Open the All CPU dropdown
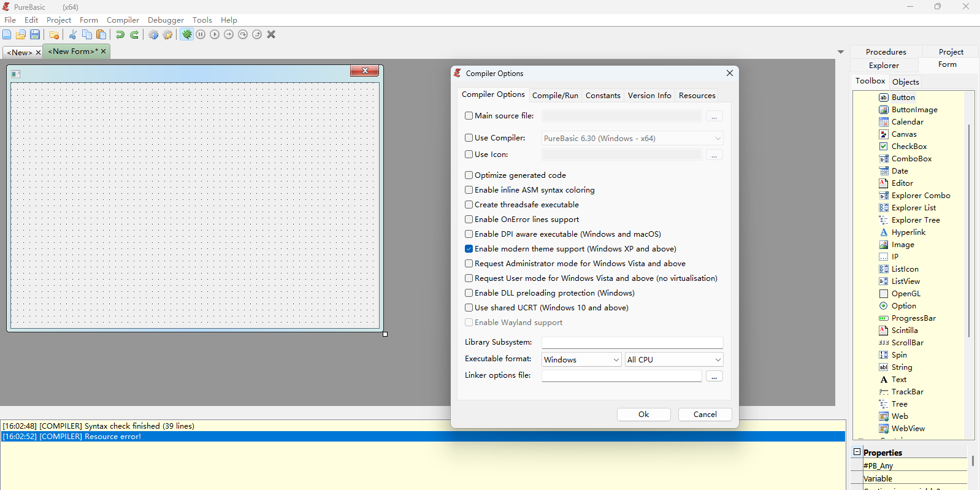The height and width of the screenshot is (490, 980). pos(673,360)
